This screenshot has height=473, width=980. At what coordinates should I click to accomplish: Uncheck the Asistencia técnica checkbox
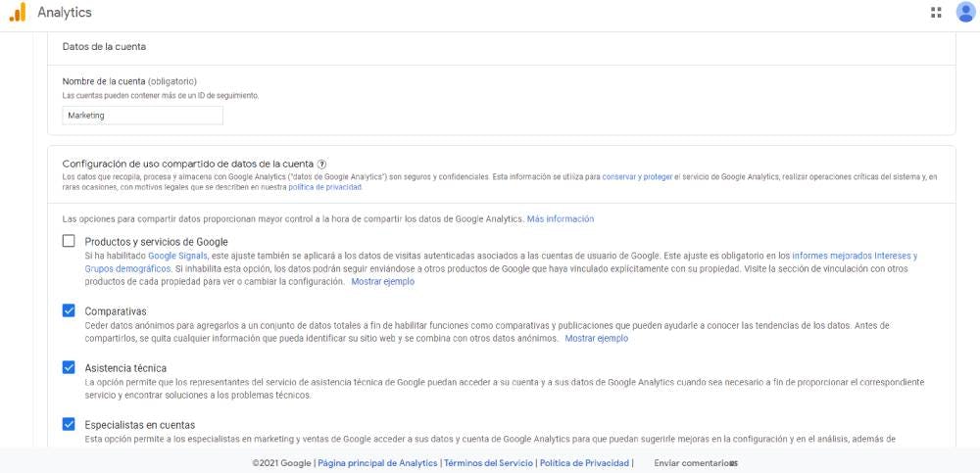click(69, 367)
